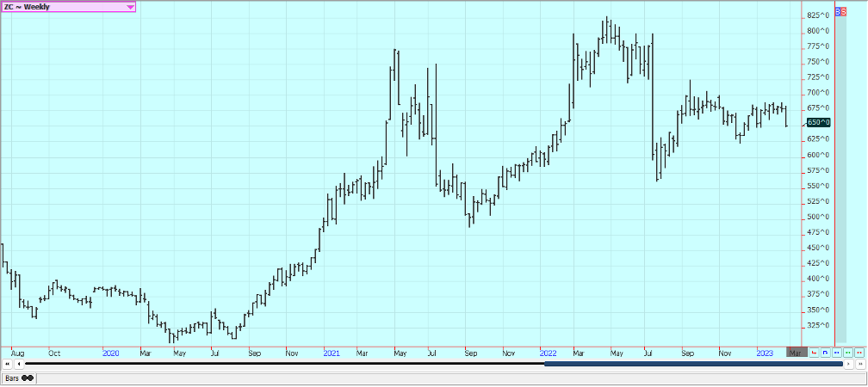Click the vertical gray bar under B S

click(840, 179)
